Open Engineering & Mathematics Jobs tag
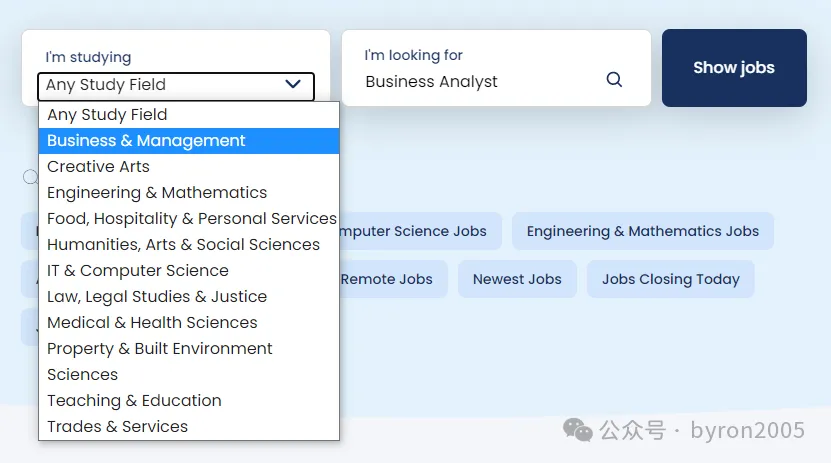This screenshot has height=463, width=831. 642,231
